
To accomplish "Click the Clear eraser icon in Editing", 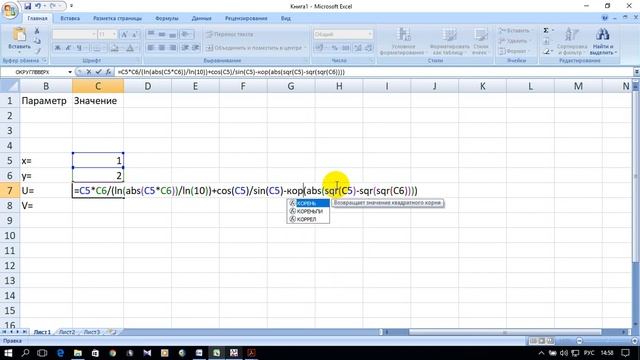I will (547, 51).
